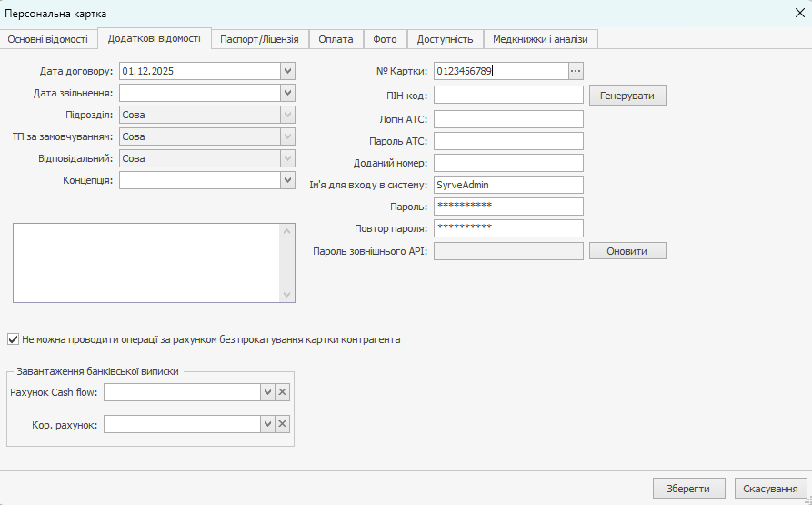Save the card with Зберегти
The height and width of the screenshot is (505, 812).
point(688,489)
